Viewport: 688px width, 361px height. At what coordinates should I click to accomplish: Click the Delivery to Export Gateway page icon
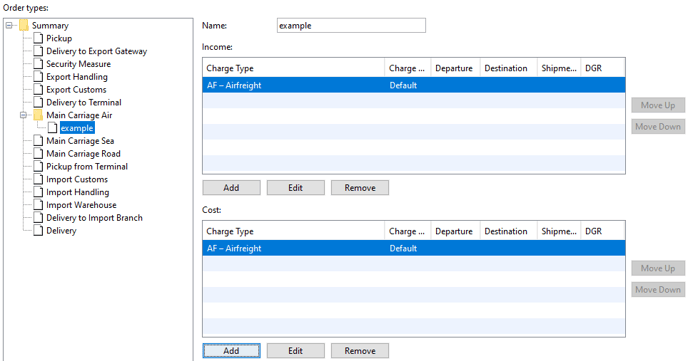tap(39, 51)
